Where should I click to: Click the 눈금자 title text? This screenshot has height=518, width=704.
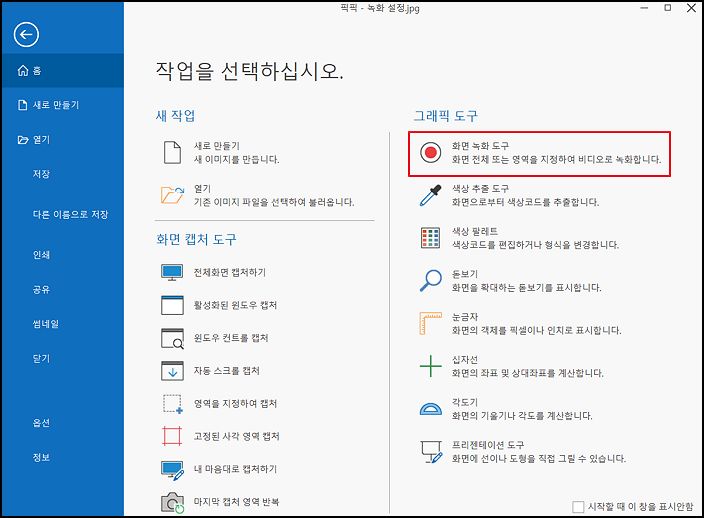click(465, 317)
